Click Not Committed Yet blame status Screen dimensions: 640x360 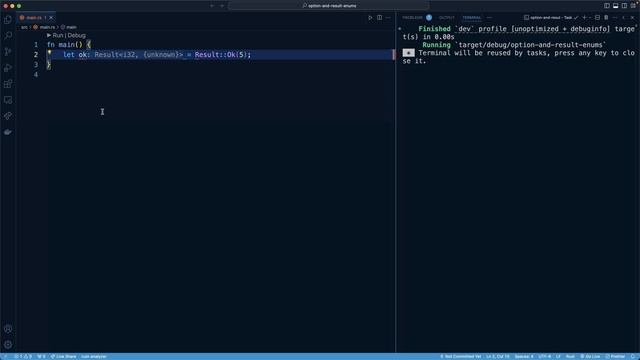460,356
